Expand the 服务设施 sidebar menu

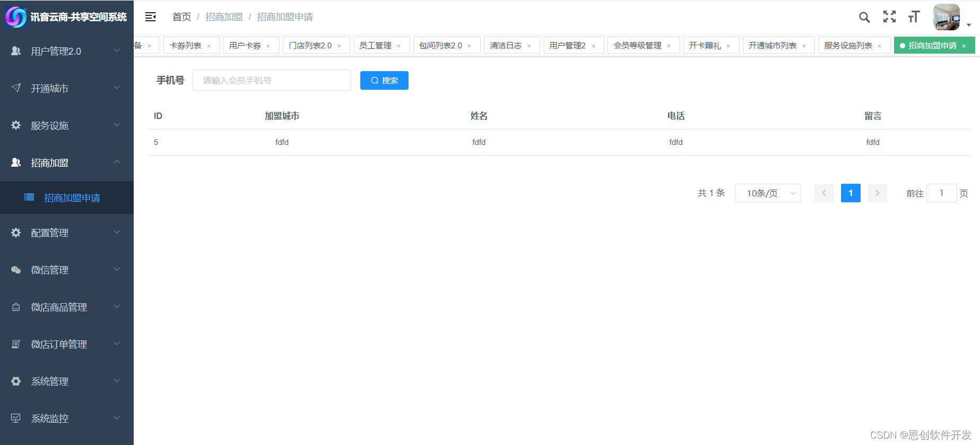click(x=117, y=125)
